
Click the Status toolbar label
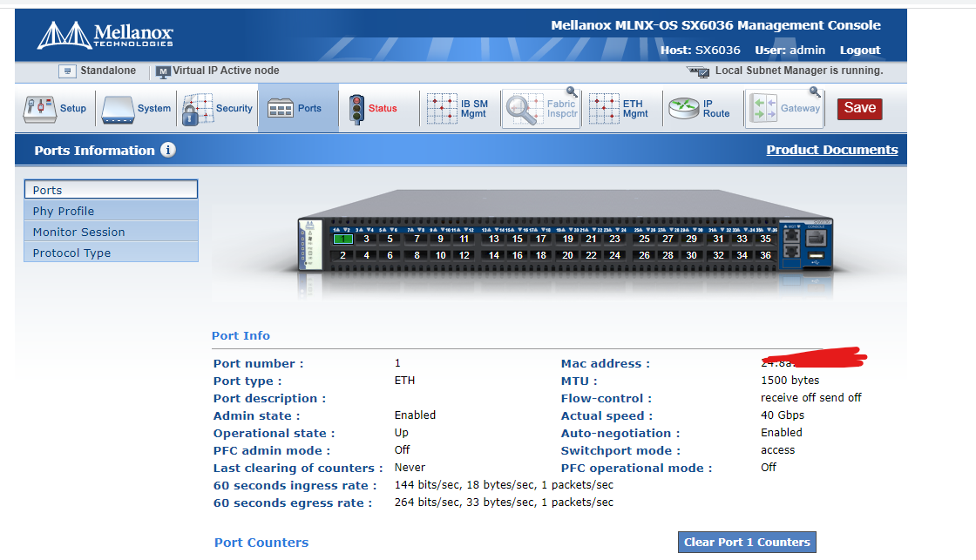tap(383, 108)
